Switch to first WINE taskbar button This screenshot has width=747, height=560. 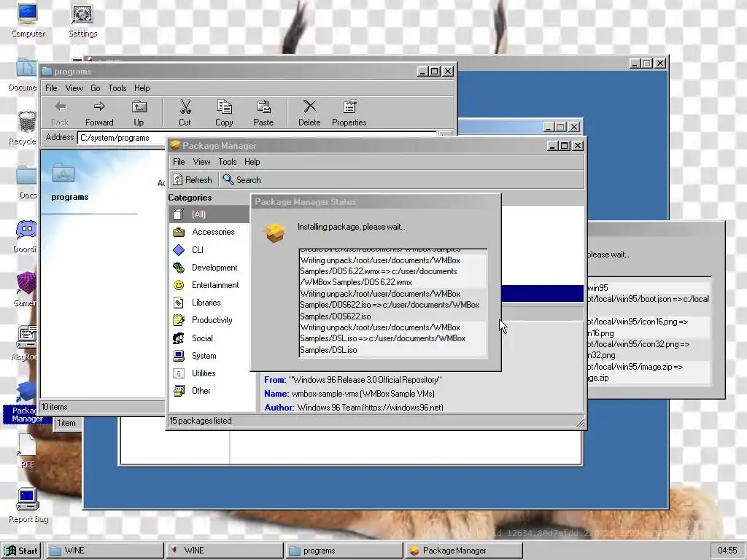pyautogui.click(x=104, y=551)
